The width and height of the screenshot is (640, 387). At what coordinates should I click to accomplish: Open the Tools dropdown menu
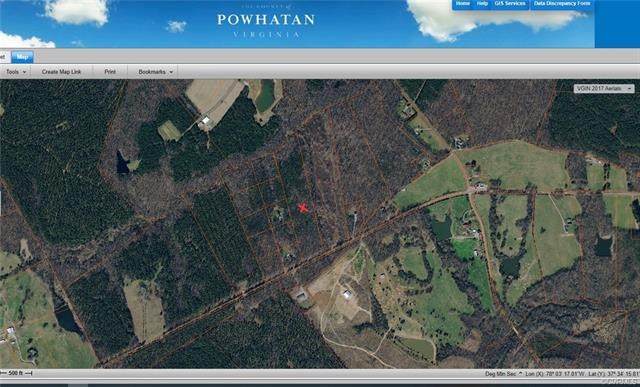[x=16, y=72]
